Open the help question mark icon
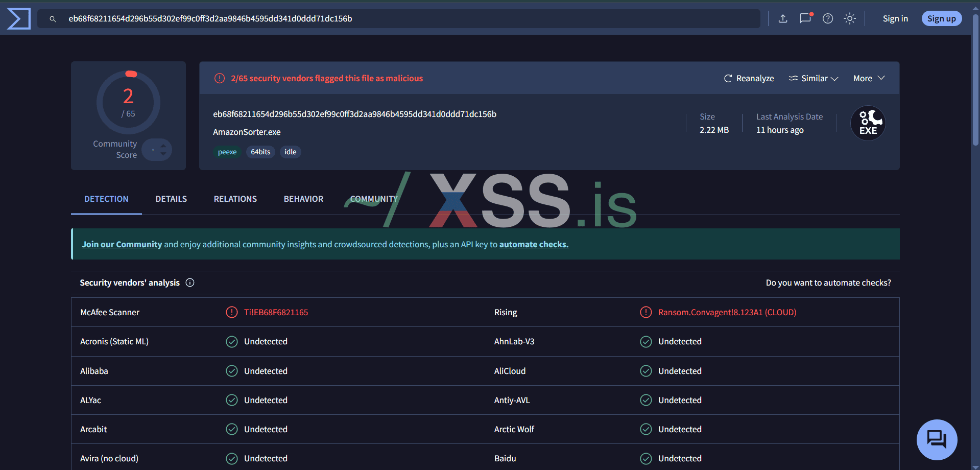 point(827,19)
